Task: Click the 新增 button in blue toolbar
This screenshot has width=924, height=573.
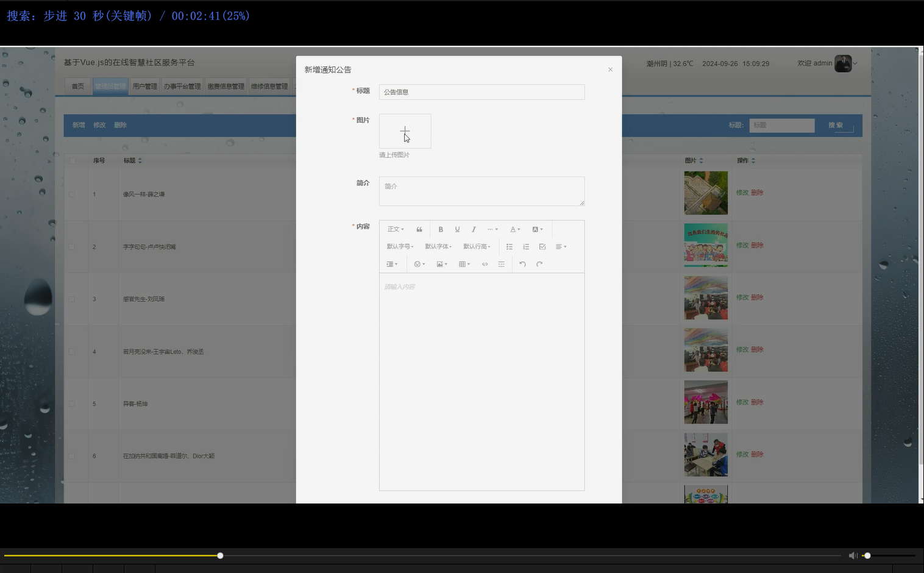Action: coord(79,125)
